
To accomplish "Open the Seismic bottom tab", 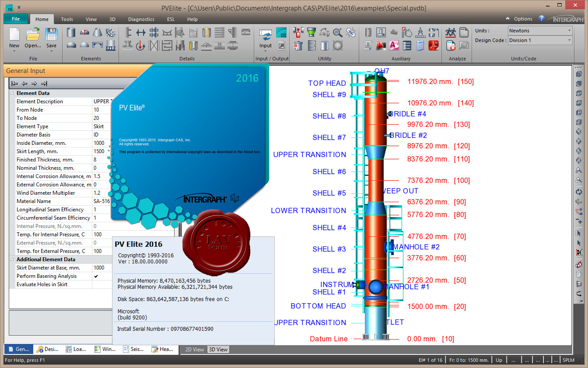I will pos(133,349).
